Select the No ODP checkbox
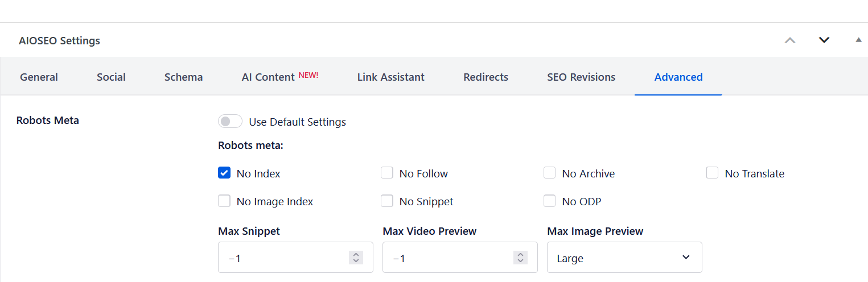The height and width of the screenshot is (282, 868). coord(550,201)
